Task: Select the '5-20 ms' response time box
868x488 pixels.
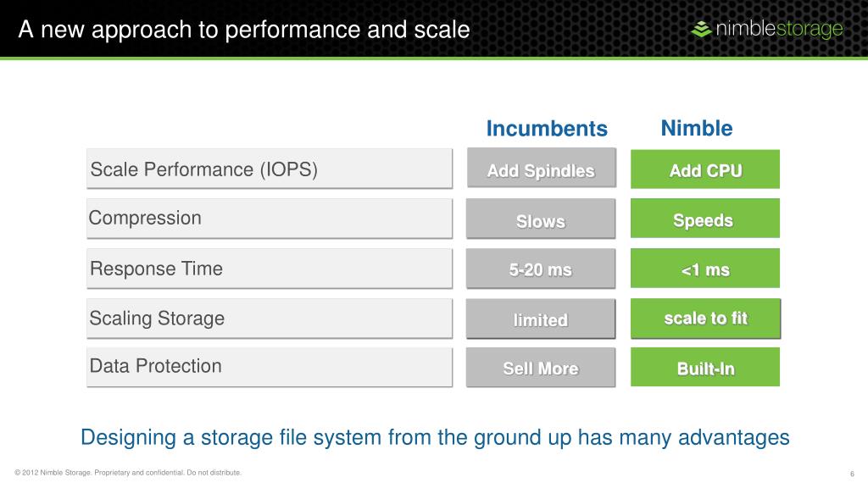Action: tap(540, 269)
